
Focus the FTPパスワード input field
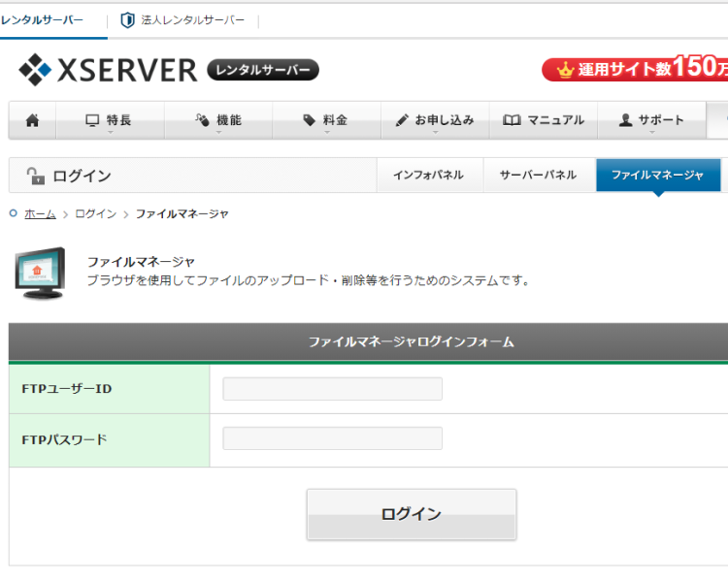coord(332,439)
